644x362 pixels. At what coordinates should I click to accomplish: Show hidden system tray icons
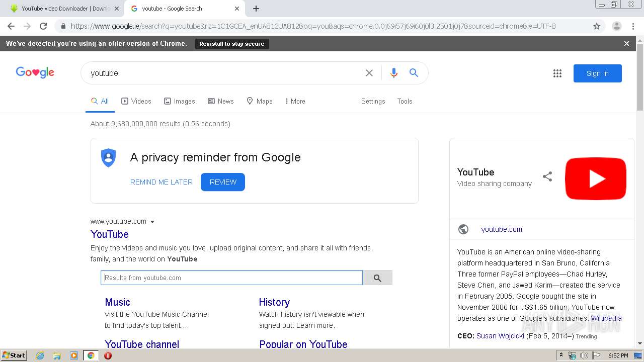click(561, 355)
